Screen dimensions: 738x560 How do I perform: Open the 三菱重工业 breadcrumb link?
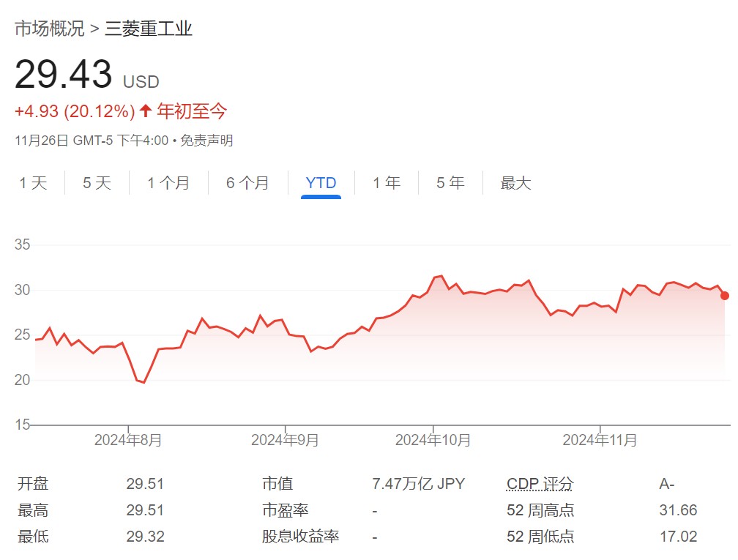[x=148, y=29]
